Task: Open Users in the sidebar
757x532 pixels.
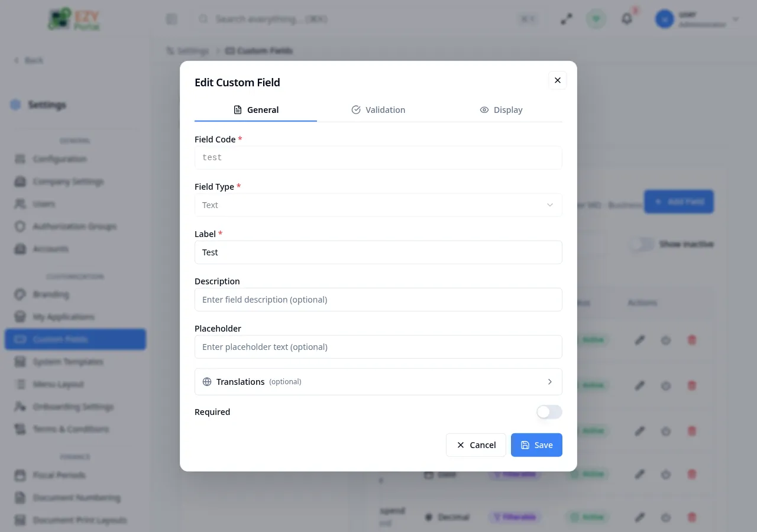Action: 75,204
